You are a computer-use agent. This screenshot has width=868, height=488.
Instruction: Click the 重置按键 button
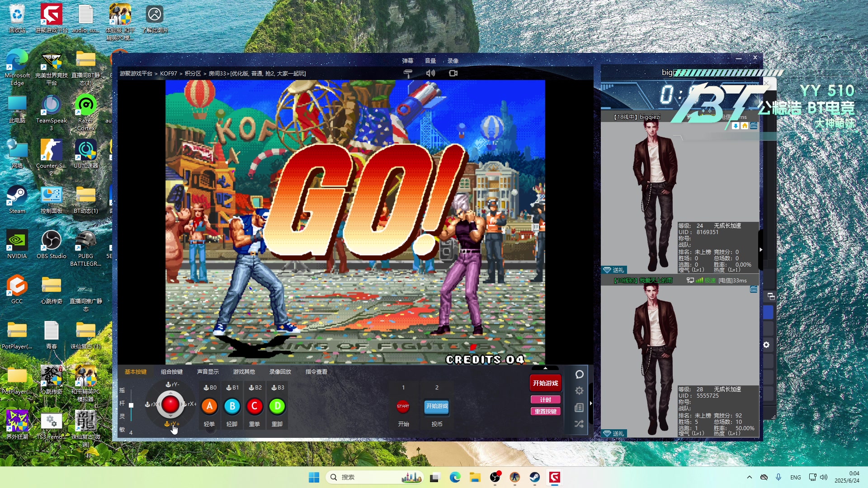click(x=546, y=412)
